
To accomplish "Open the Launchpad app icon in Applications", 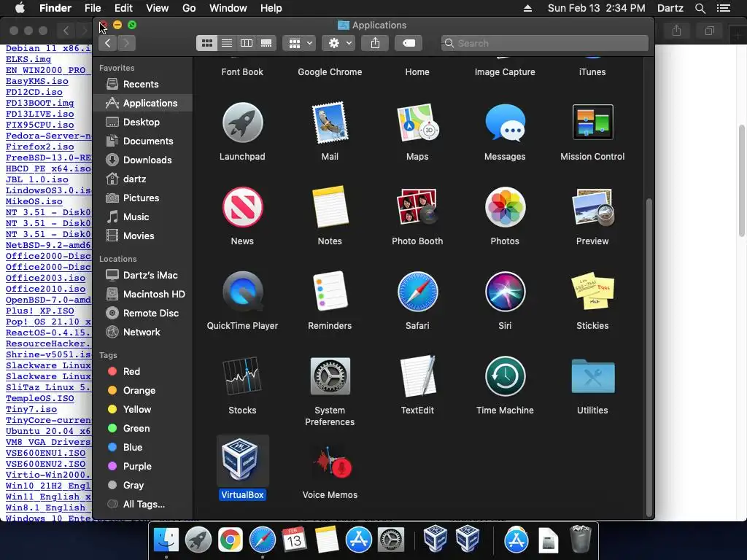I will click(242, 122).
